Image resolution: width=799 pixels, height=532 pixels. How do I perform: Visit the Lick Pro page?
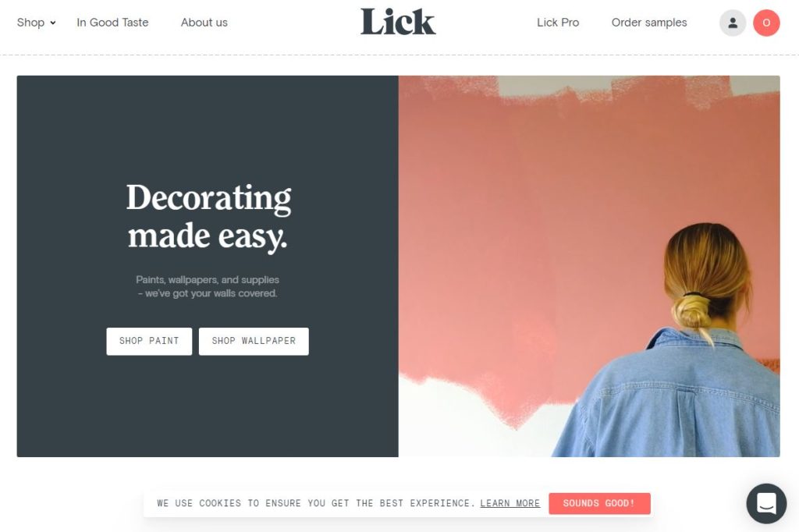(557, 23)
